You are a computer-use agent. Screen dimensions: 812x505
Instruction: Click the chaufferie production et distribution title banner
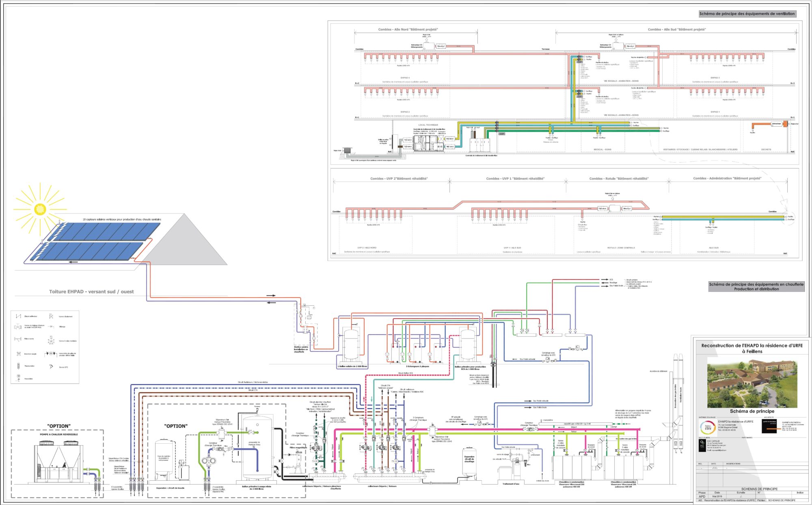tap(756, 287)
